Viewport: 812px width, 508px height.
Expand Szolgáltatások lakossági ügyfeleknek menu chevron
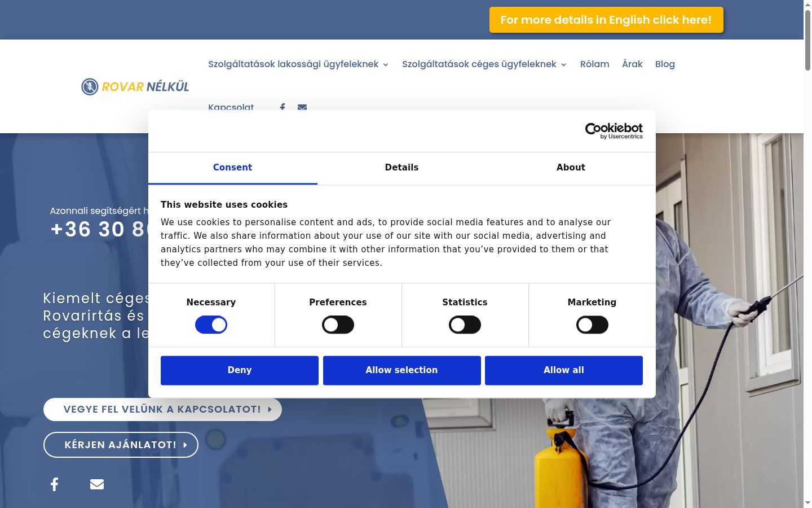pyautogui.click(x=386, y=65)
